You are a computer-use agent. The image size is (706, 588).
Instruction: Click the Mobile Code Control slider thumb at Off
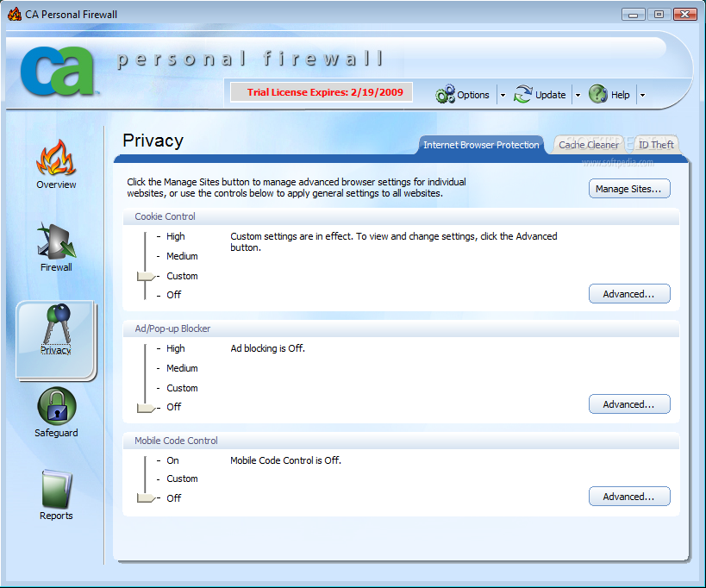(x=146, y=498)
